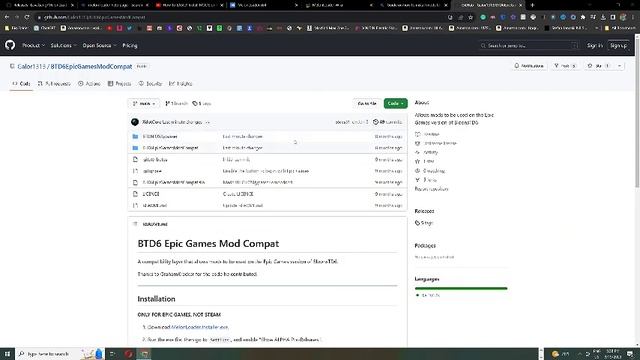Open the .gitattributes file
This screenshot has height=360, width=640.
pos(155,160)
